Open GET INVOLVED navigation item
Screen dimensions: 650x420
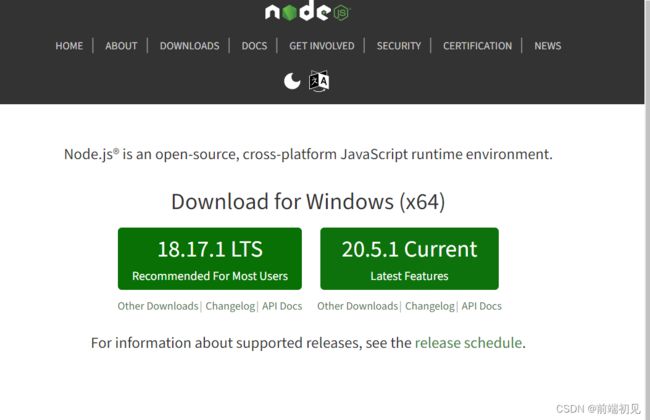[x=322, y=46]
